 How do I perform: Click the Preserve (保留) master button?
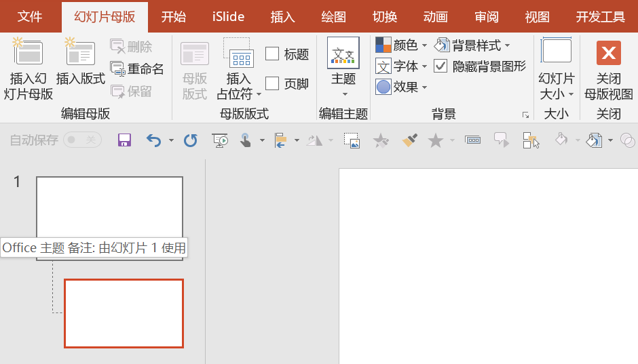[x=131, y=92]
